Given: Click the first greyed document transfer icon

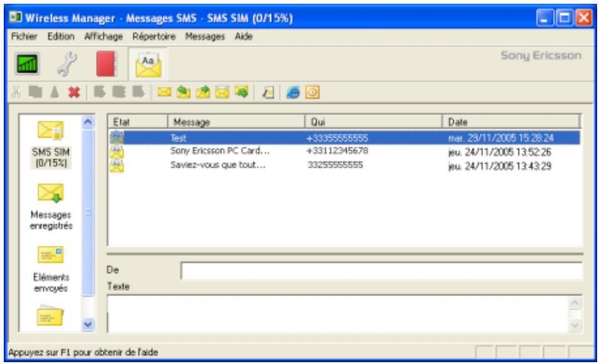Looking at the screenshot, I should 100,92.
